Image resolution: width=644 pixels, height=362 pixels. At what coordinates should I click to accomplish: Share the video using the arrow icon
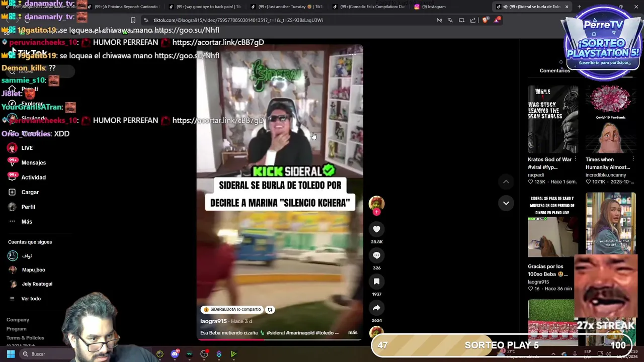click(376, 308)
